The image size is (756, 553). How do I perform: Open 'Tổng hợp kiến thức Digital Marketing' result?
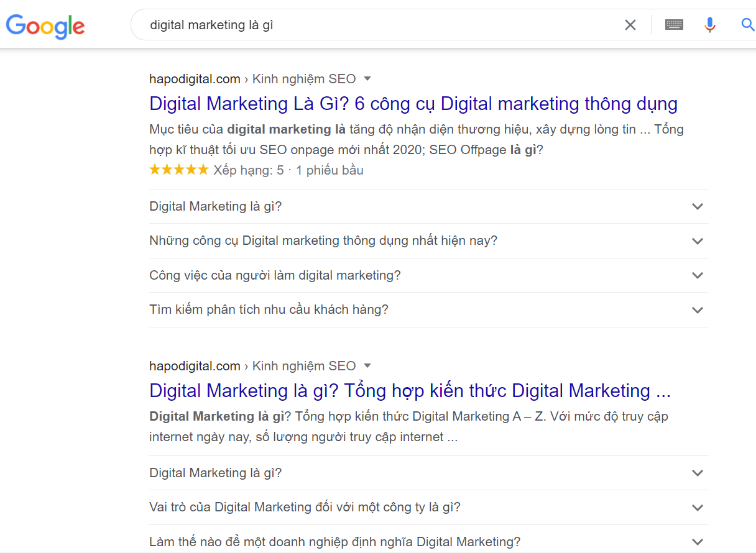[410, 390]
